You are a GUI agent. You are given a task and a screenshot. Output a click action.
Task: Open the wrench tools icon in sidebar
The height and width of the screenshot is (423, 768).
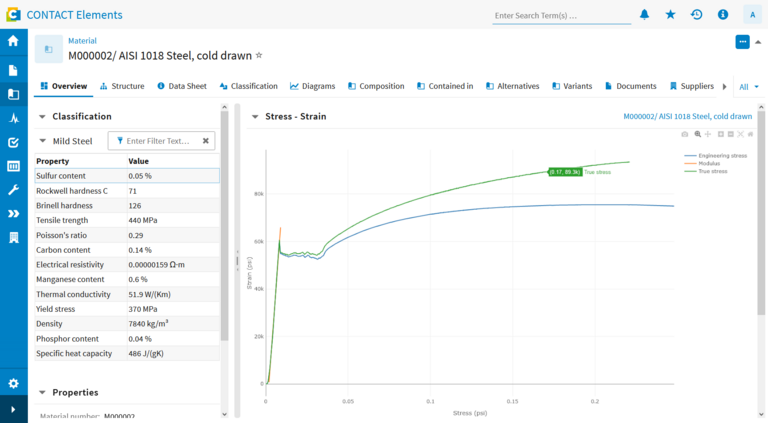(13, 190)
